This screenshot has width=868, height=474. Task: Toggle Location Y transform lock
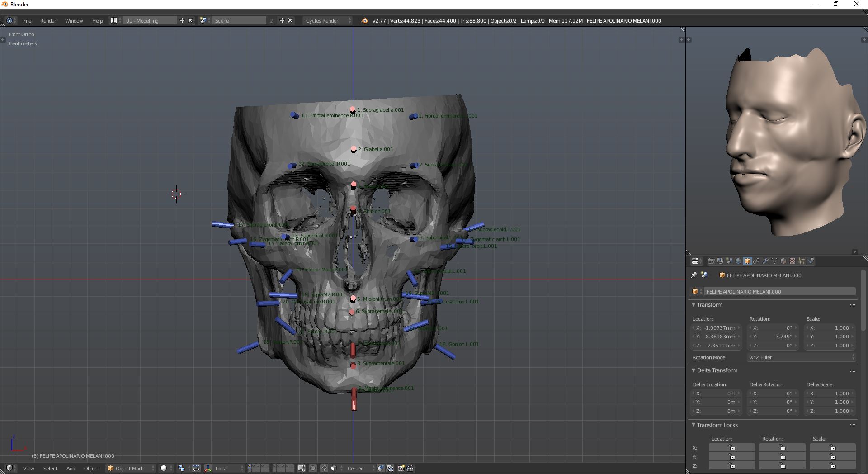[x=732, y=457]
